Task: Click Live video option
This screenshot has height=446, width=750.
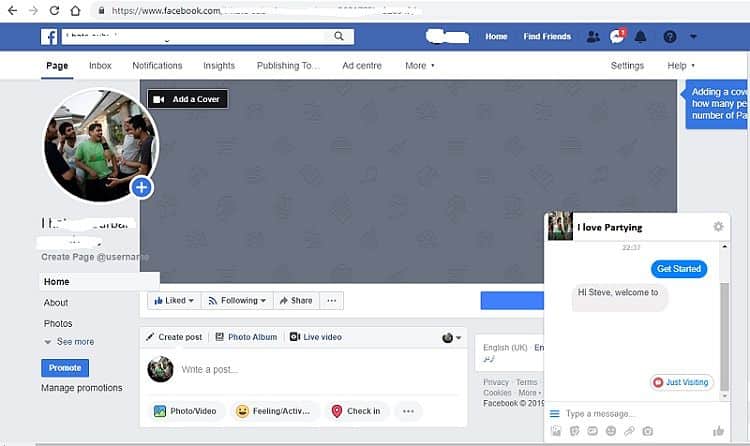Action: point(316,337)
